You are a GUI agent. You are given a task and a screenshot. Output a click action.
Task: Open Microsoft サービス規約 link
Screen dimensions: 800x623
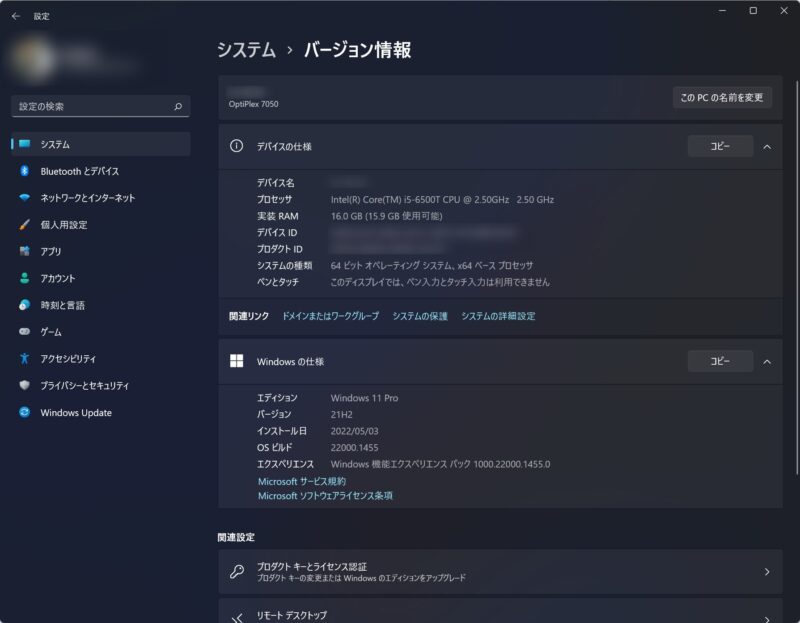coord(302,481)
